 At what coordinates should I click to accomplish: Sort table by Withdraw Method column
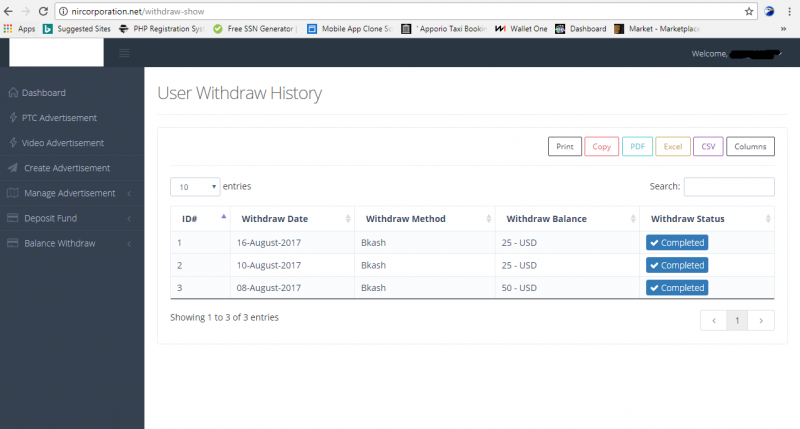(x=424, y=219)
